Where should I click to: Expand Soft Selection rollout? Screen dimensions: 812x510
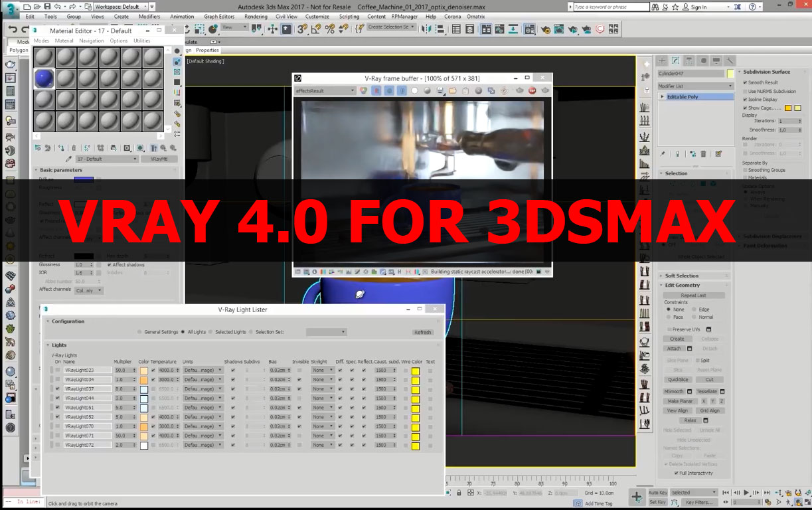point(681,276)
